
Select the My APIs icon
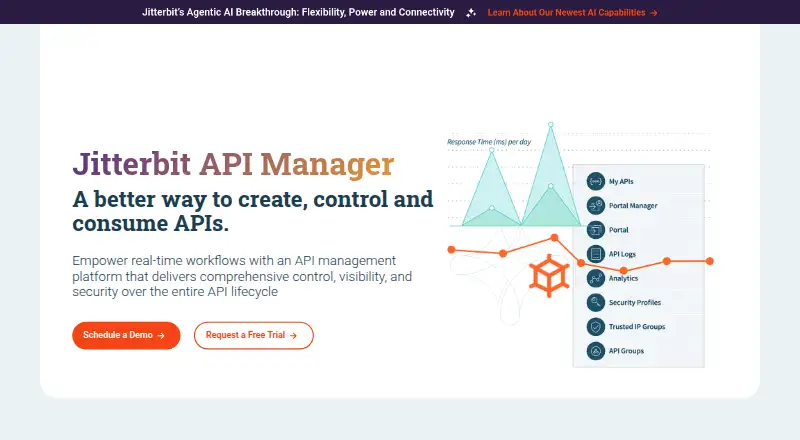click(x=595, y=181)
